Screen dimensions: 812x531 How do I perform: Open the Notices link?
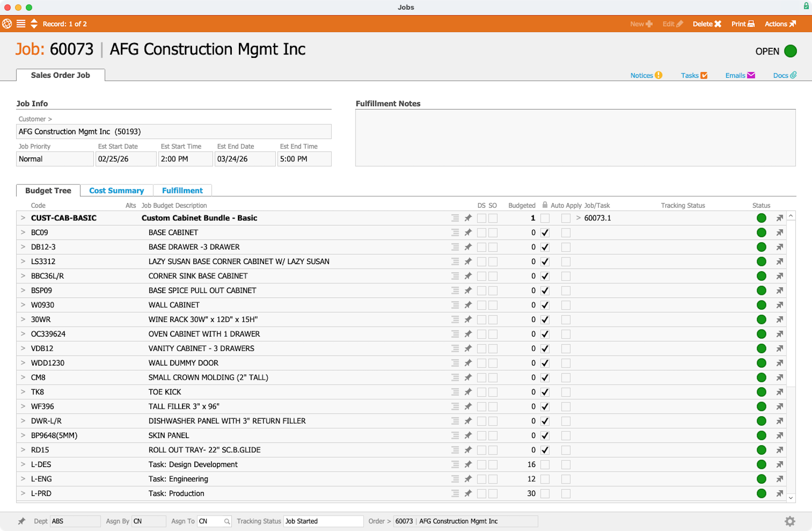pos(646,75)
